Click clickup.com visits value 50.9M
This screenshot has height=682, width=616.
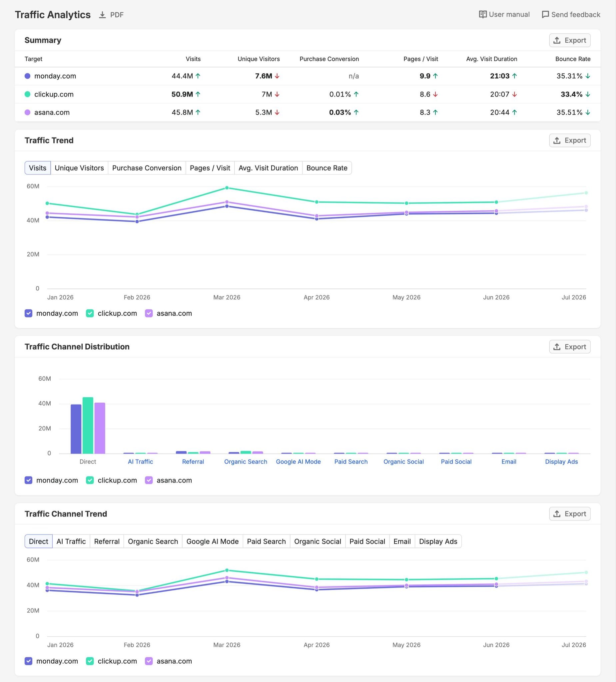pos(182,94)
